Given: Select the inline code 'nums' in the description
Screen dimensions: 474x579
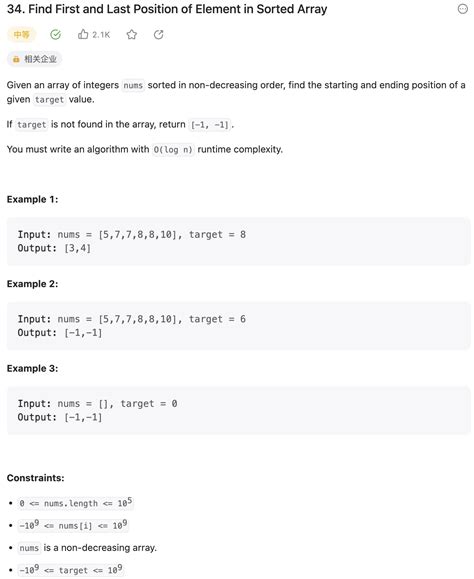Looking at the screenshot, I should (133, 85).
